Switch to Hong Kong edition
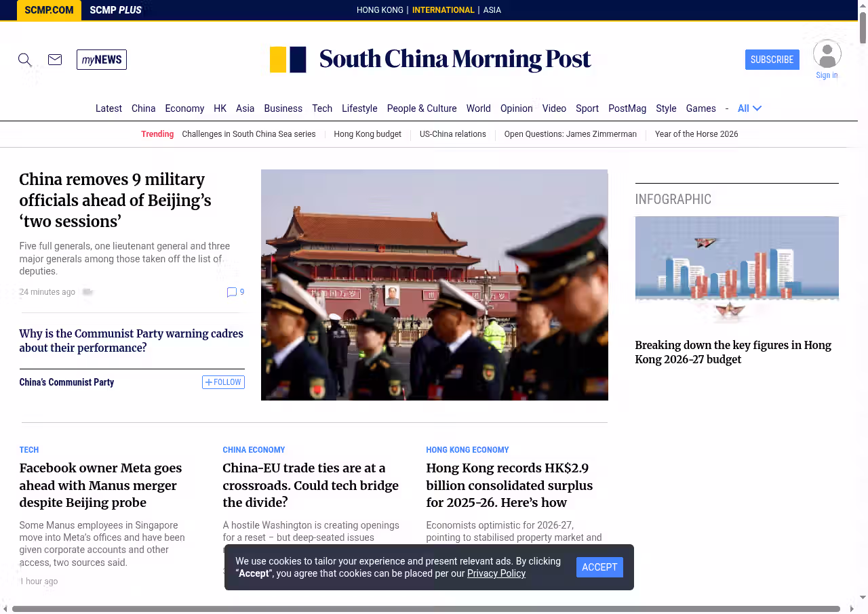 (380, 10)
